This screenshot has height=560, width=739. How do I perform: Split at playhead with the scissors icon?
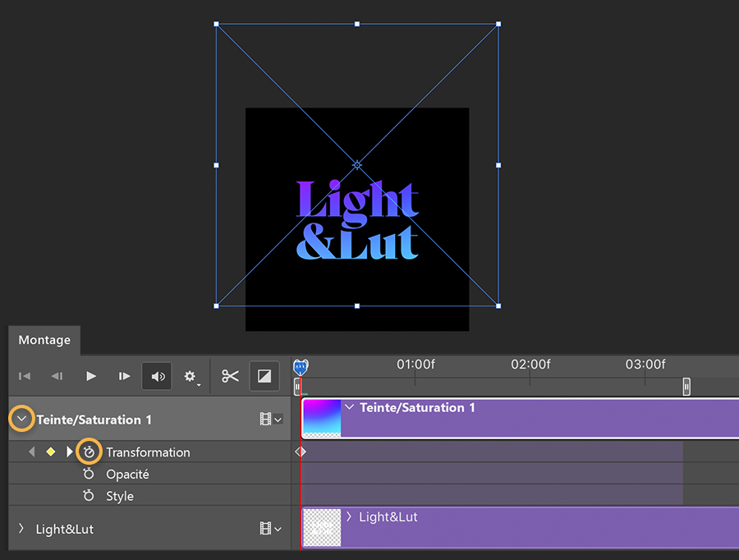(231, 376)
